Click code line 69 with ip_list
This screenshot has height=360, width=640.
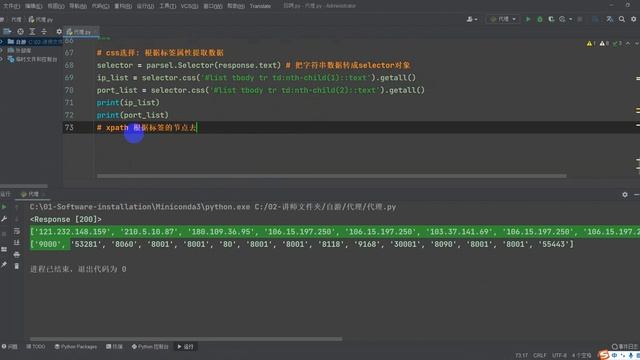coord(256,78)
